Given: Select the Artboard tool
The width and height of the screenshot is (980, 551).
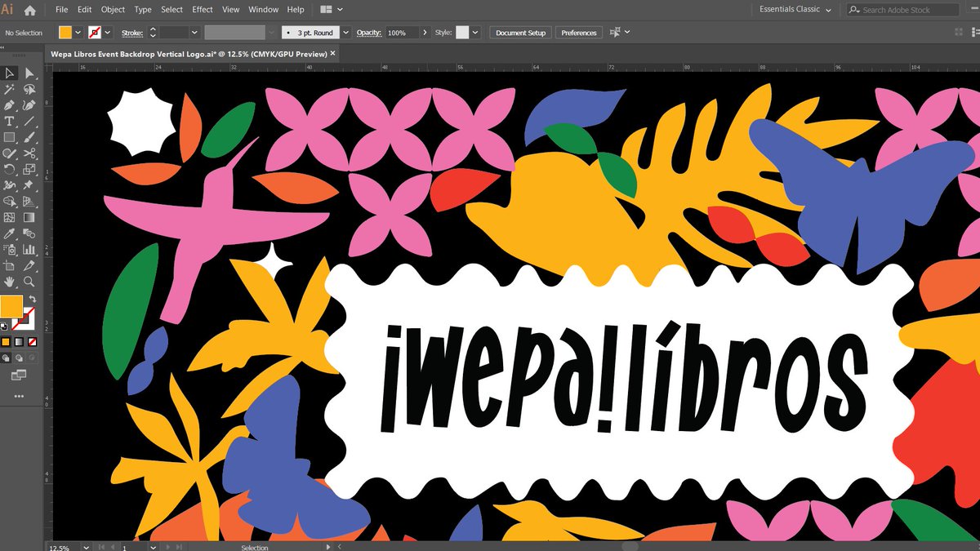Looking at the screenshot, I should (10, 265).
